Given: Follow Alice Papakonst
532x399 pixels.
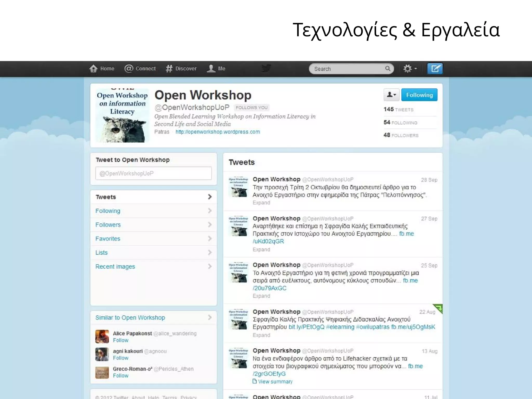Looking at the screenshot, I should tap(121, 340).
